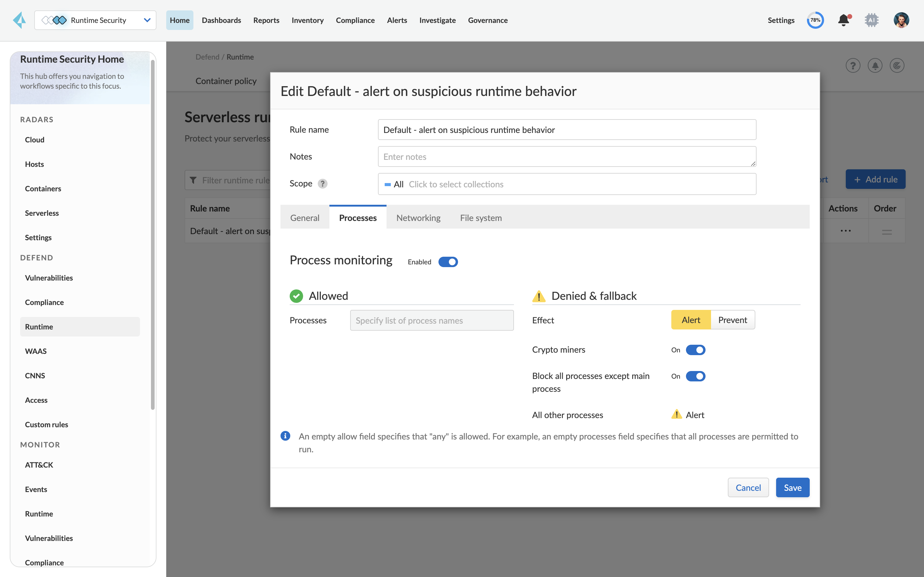Click the user profile avatar
This screenshot has height=577, width=924.
click(x=901, y=20)
